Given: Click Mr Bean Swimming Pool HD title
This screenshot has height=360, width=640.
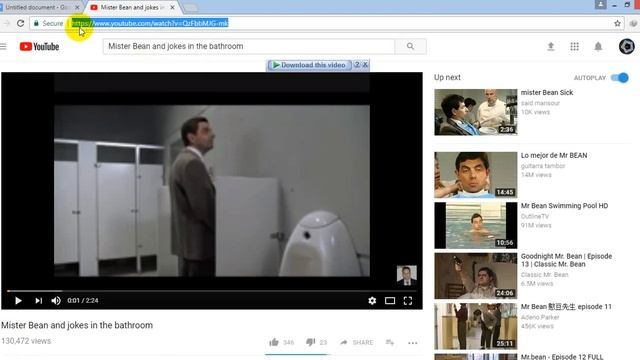Looking at the screenshot, I should coord(564,206).
